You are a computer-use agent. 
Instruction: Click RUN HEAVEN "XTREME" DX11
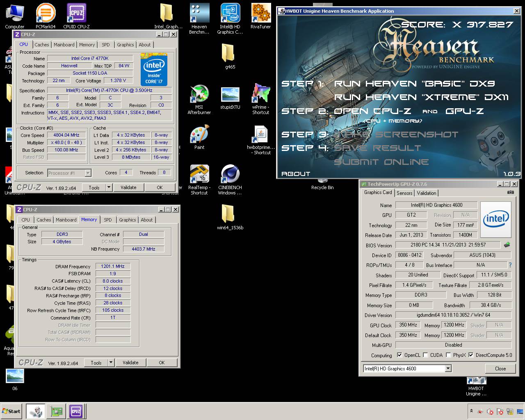point(421,97)
